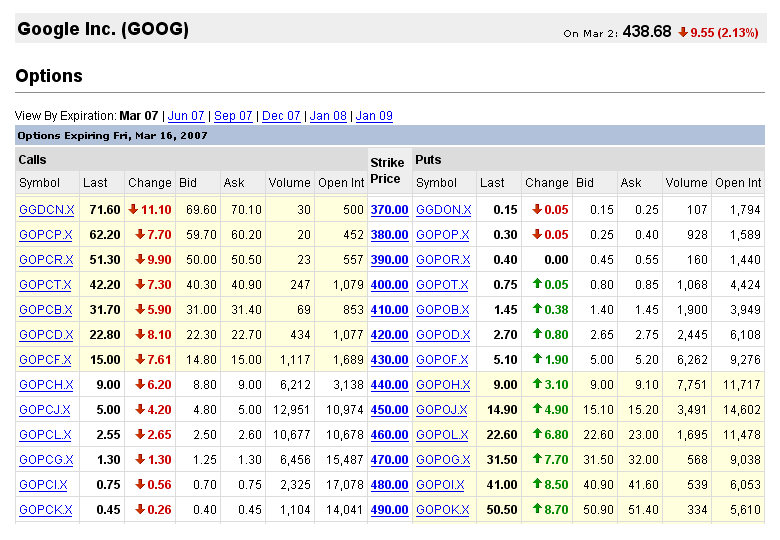
Task: Open put option symbol GOPOI.X
Action: click(440, 485)
